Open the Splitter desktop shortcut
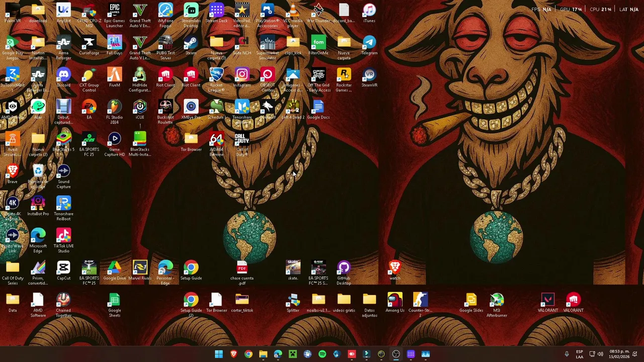 coord(293,303)
